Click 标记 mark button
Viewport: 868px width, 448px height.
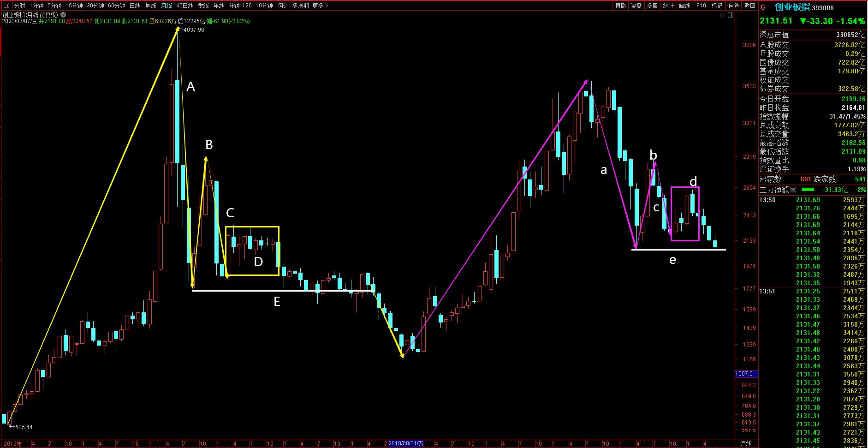coord(717,6)
